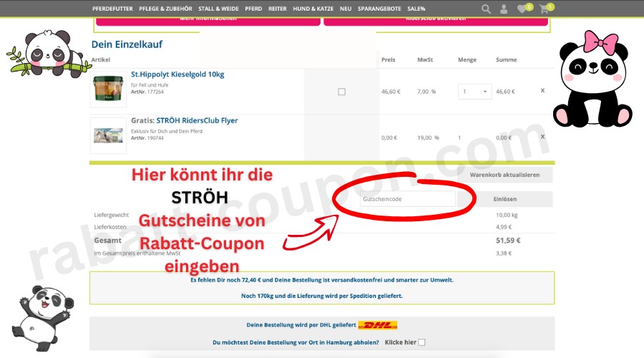Screen dimensions: 644x358
Task: Tick the St.Hippolyt Kieselgold checkbox
Action: pyautogui.click(x=342, y=92)
